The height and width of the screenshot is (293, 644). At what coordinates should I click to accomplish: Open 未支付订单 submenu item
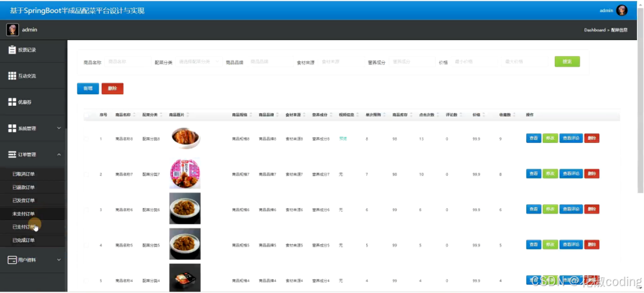(33, 213)
